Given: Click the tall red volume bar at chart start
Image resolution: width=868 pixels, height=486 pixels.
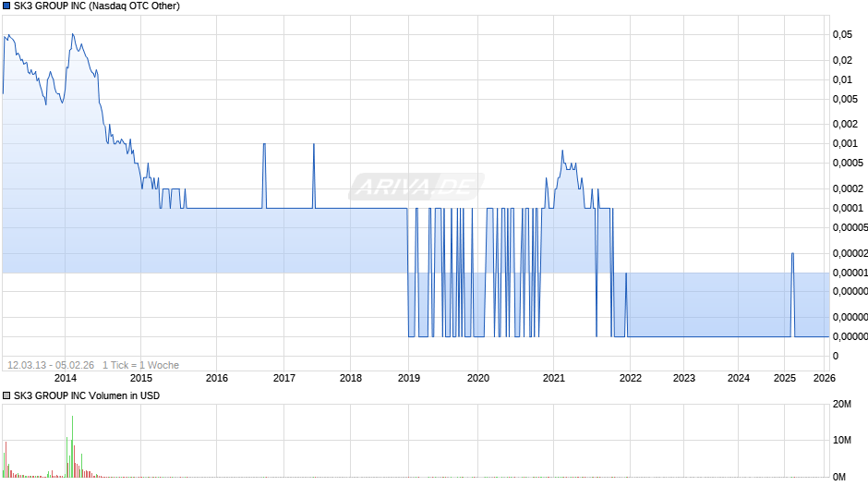Looking at the screenshot, I should tap(6, 459).
